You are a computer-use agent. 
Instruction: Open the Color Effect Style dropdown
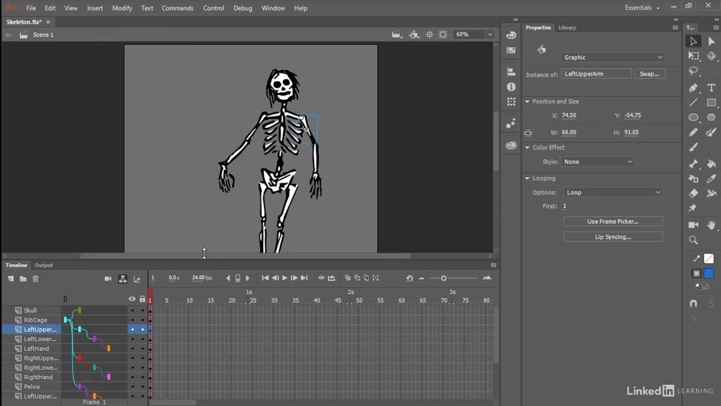[598, 161]
